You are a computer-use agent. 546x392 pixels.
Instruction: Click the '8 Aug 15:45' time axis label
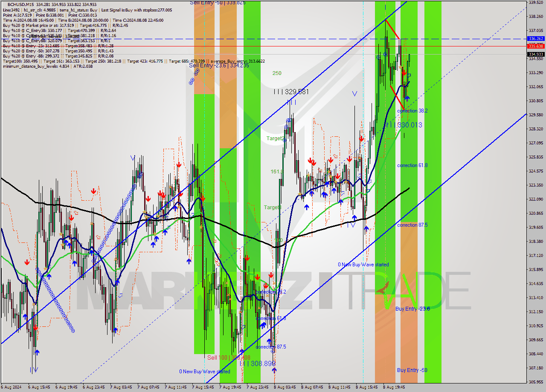pos(367,388)
